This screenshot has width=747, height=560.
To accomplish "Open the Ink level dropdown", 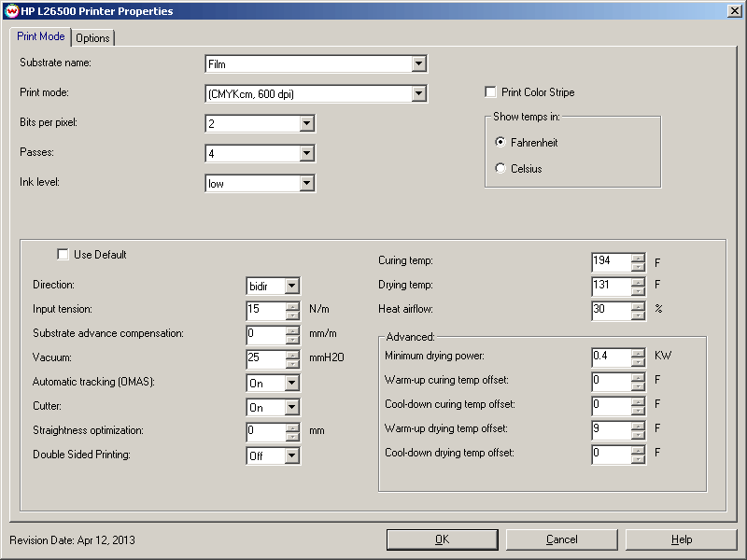I will click(307, 184).
